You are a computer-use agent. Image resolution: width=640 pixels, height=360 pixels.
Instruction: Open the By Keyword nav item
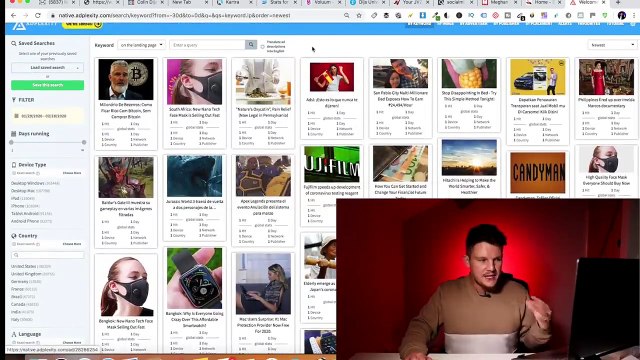click(x=419, y=24)
